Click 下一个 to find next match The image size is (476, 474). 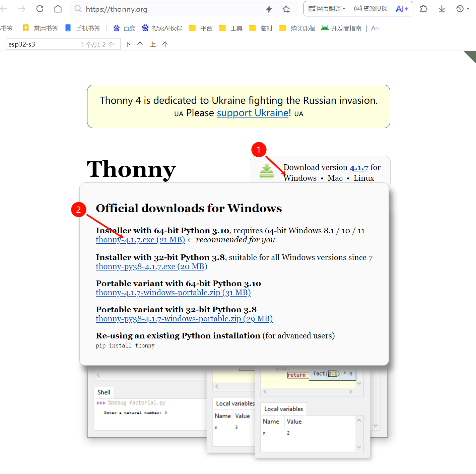[x=134, y=44]
